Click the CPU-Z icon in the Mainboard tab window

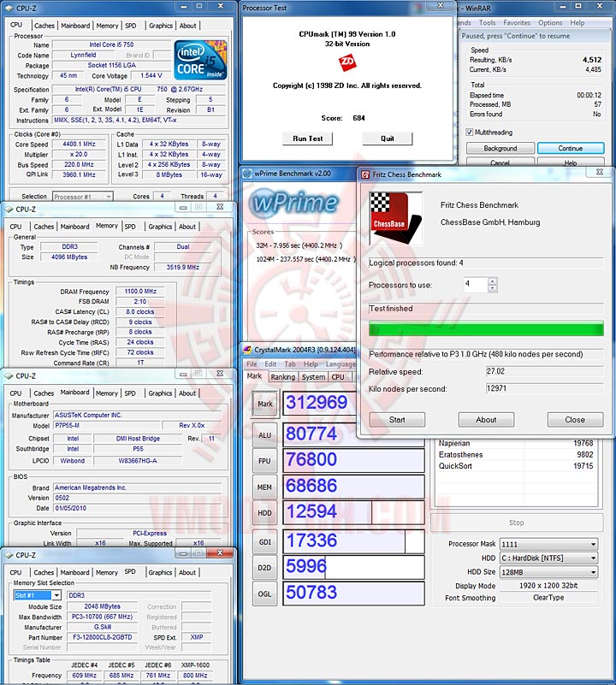point(9,376)
